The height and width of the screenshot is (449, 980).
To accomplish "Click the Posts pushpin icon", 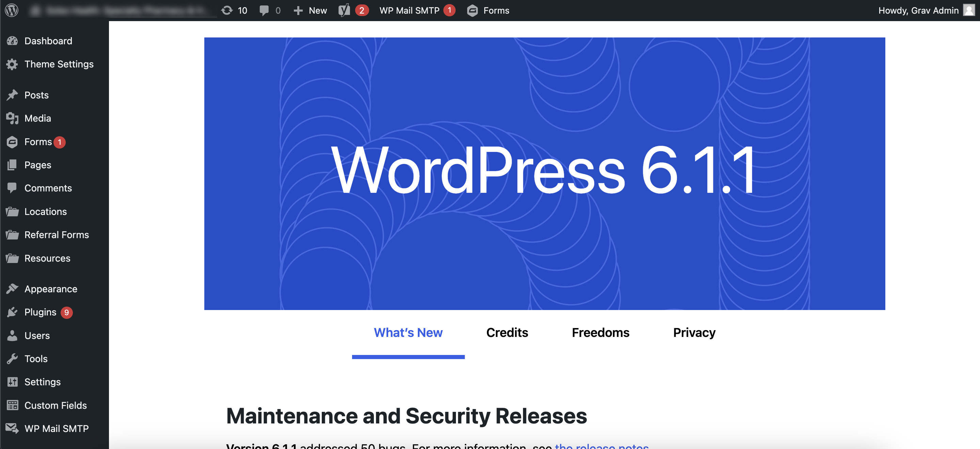I will [12, 95].
